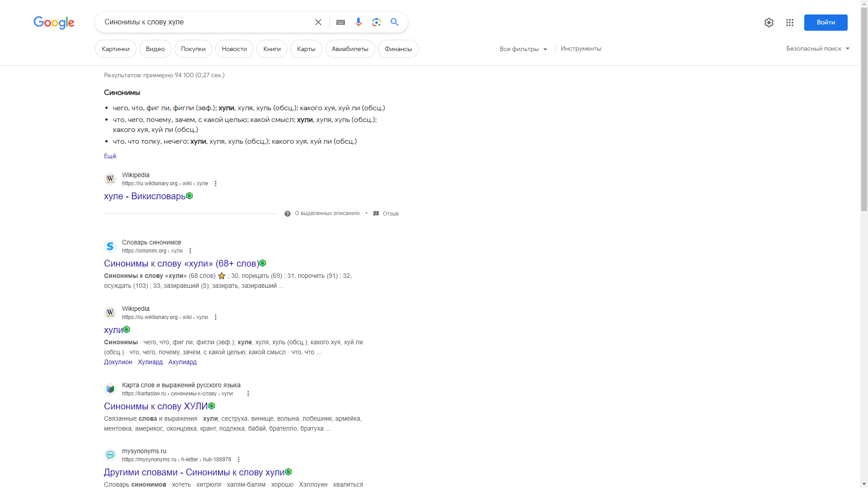Open Google Lens image search icon
This screenshot has height=488, width=868.
(377, 22)
